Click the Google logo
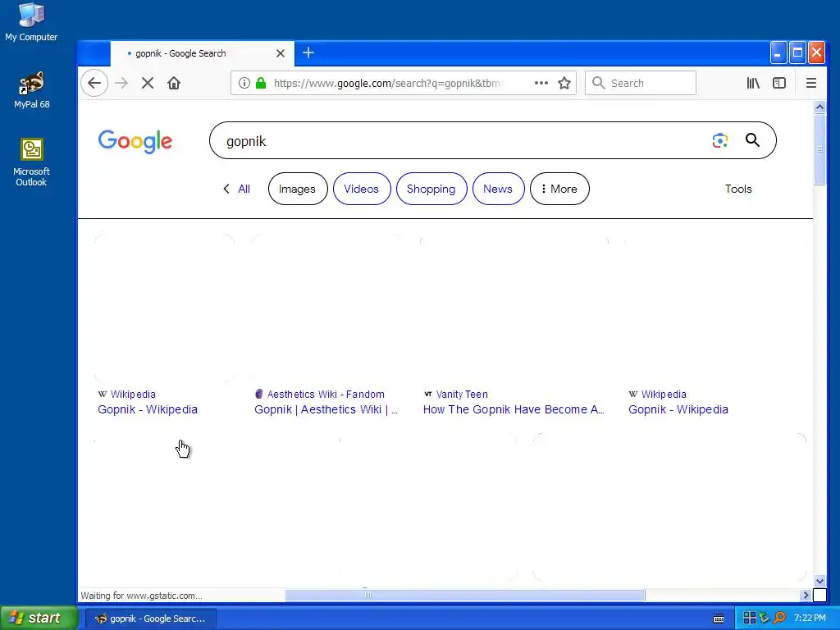Screen dimensions: 840x630 (x=135, y=141)
